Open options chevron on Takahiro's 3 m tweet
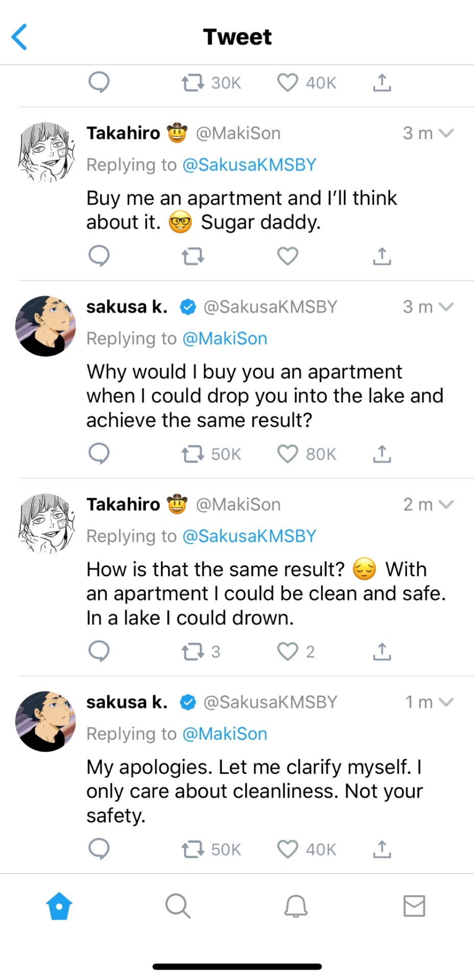This screenshot has width=474, height=980. 446,134
